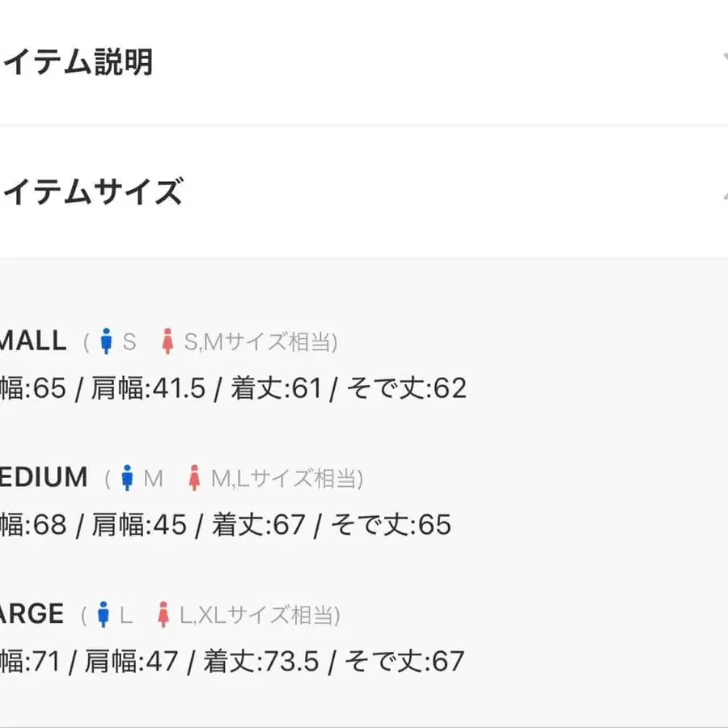
Task: Click the L,XLサイズ相当 label
Action: tap(256, 616)
